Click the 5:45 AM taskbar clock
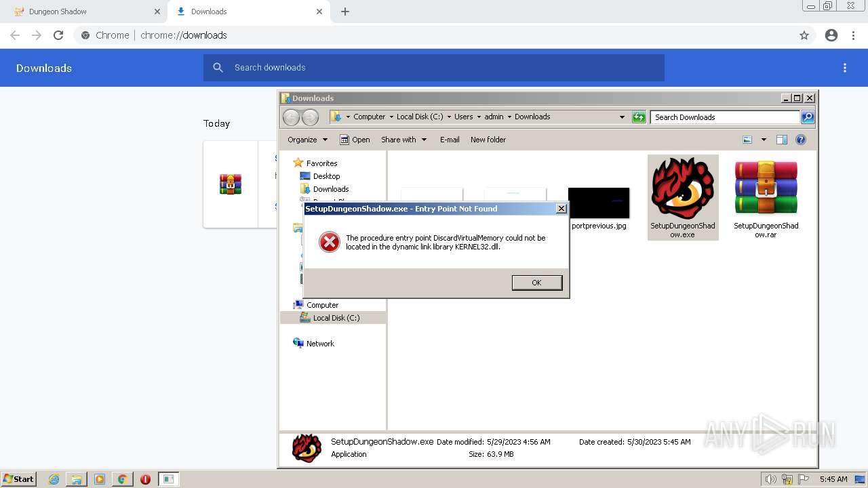 coord(833,479)
